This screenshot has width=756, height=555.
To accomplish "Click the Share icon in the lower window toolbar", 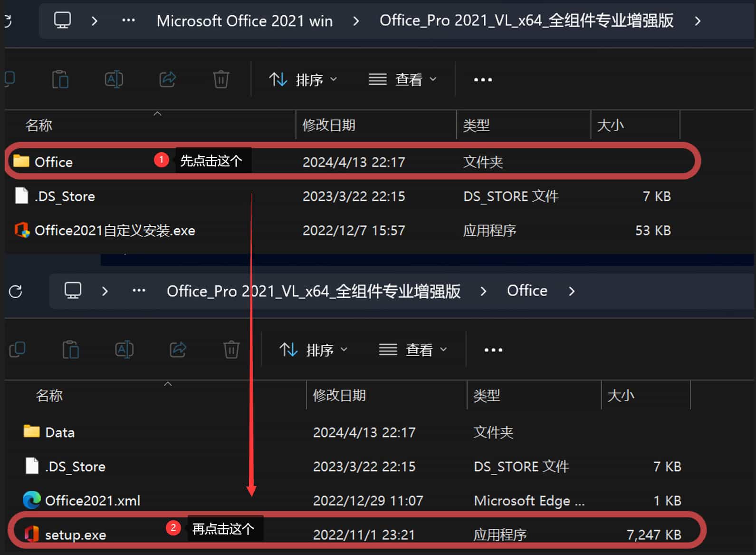I will (x=178, y=350).
